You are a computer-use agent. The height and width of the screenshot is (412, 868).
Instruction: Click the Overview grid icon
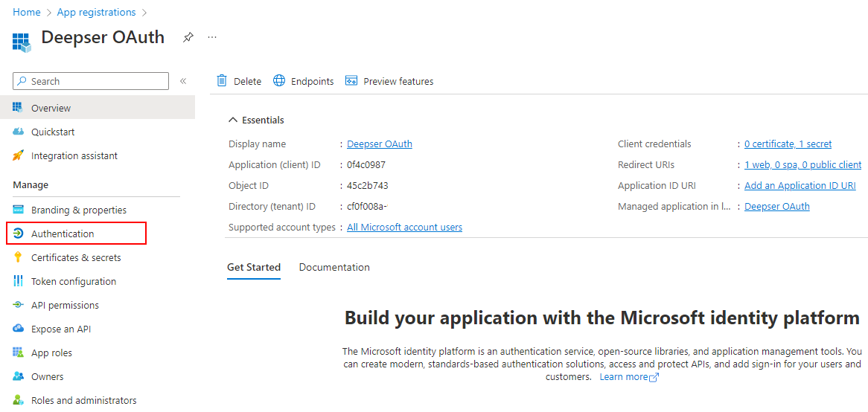click(x=18, y=107)
